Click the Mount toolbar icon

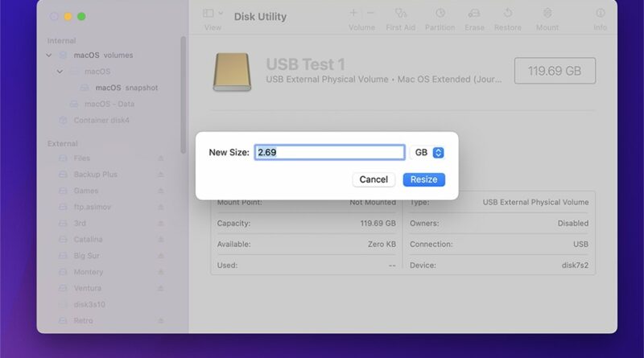tap(547, 14)
